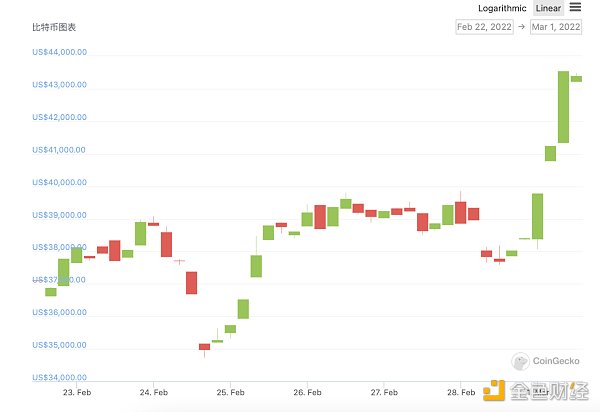Select the lowest red candle near US$35,000

pos(204,347)
